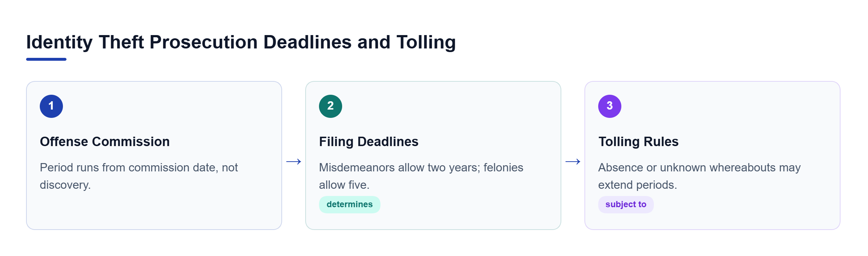The height and width of the screenshot is (256, 868).
Task: Click the main title about Identity Theft Prosecution
Action: pos(241,42)
